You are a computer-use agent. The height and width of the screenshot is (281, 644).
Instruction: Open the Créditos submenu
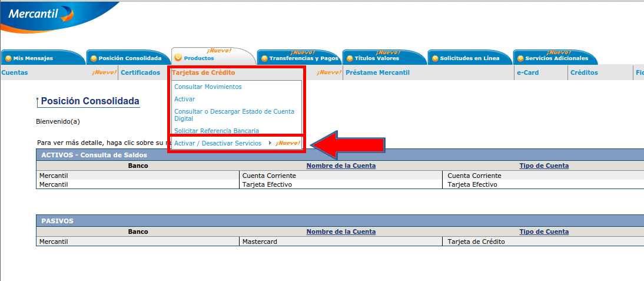pos(584,72)
